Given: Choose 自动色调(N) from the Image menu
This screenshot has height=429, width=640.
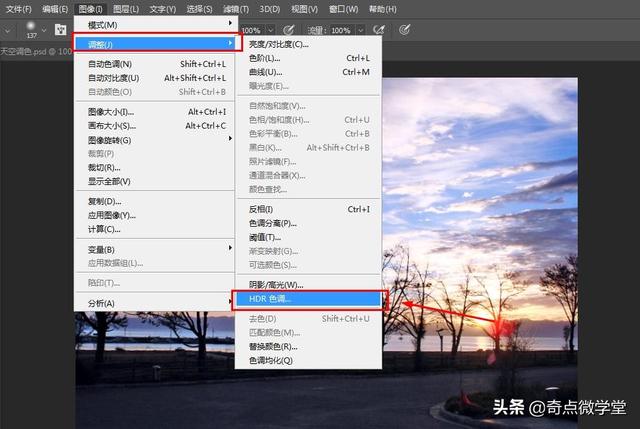Looking at the screenshot, I should tap(154, 64).
